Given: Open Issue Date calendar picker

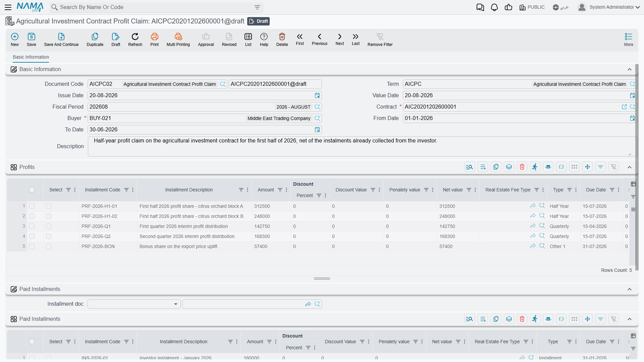Looking at the screenshot, I should [x=317, y=96].
